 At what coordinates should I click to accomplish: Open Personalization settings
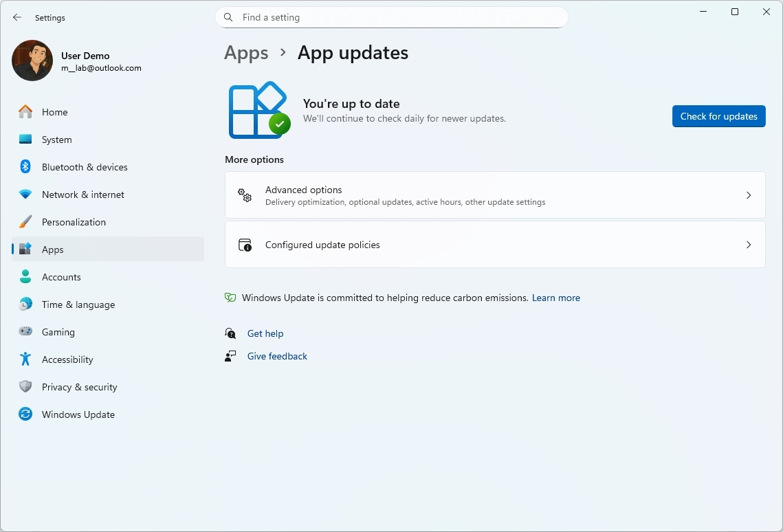click(x=74, y=222)
